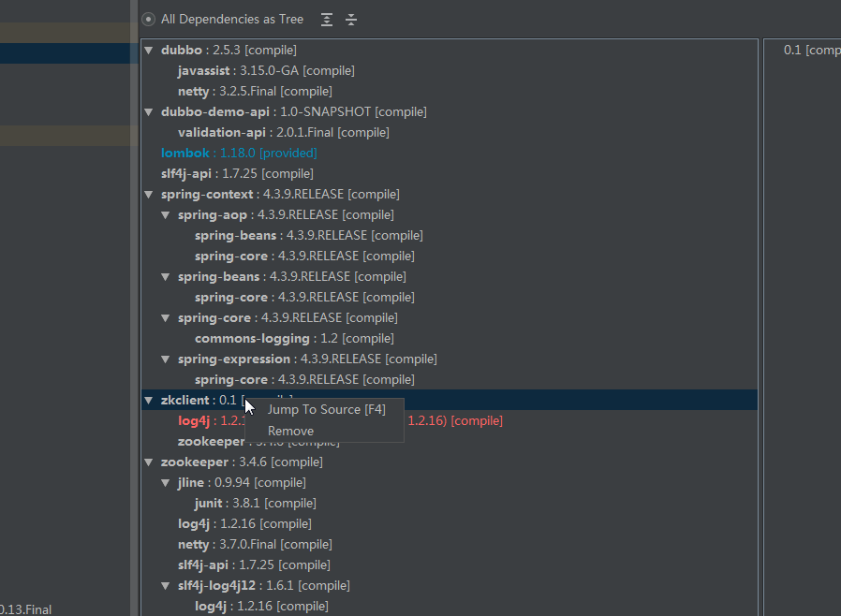Viewport: 841px width, 616px height.
Task: Collapse the top-level spring-context node arrow
Action: [149, 195]
